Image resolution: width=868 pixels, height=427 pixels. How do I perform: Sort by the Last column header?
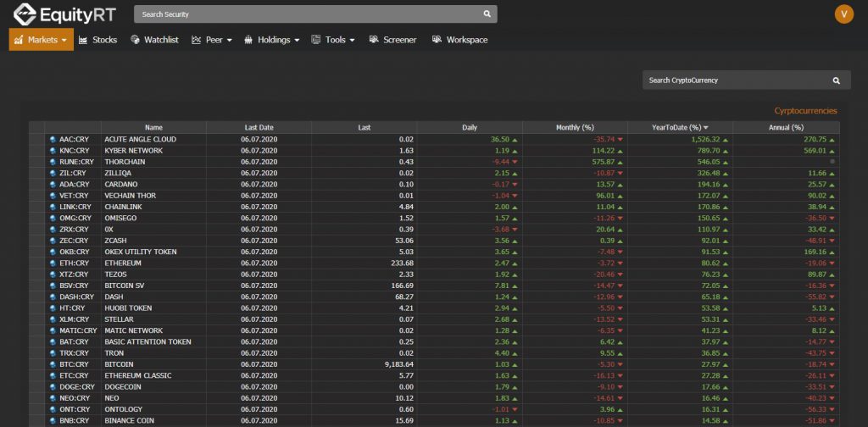pos(364,128)
